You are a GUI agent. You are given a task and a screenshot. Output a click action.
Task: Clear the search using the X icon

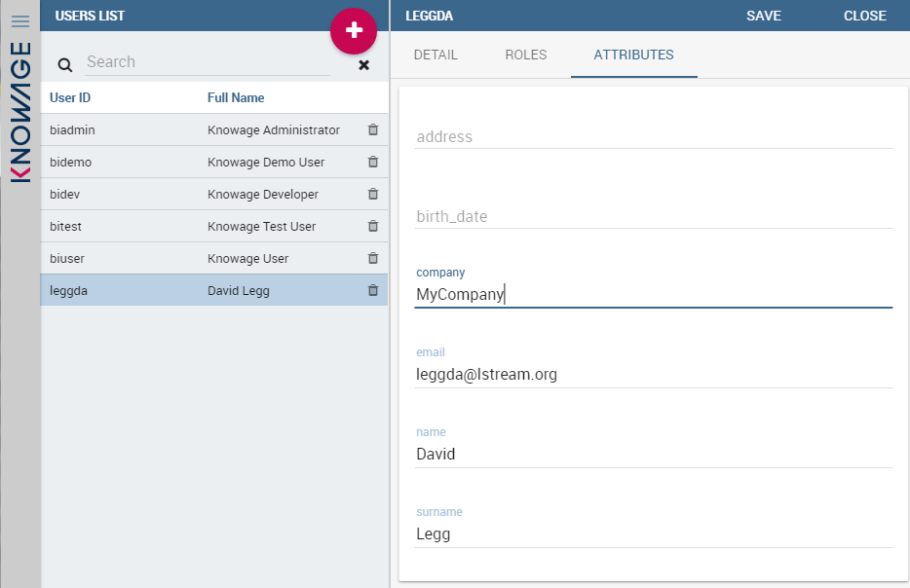[363, 65]
